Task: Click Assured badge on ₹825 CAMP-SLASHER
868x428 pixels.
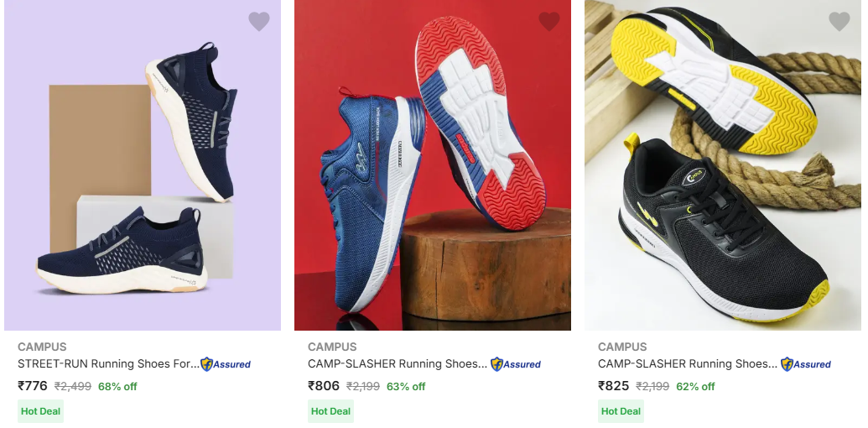Action: point(805,364)
